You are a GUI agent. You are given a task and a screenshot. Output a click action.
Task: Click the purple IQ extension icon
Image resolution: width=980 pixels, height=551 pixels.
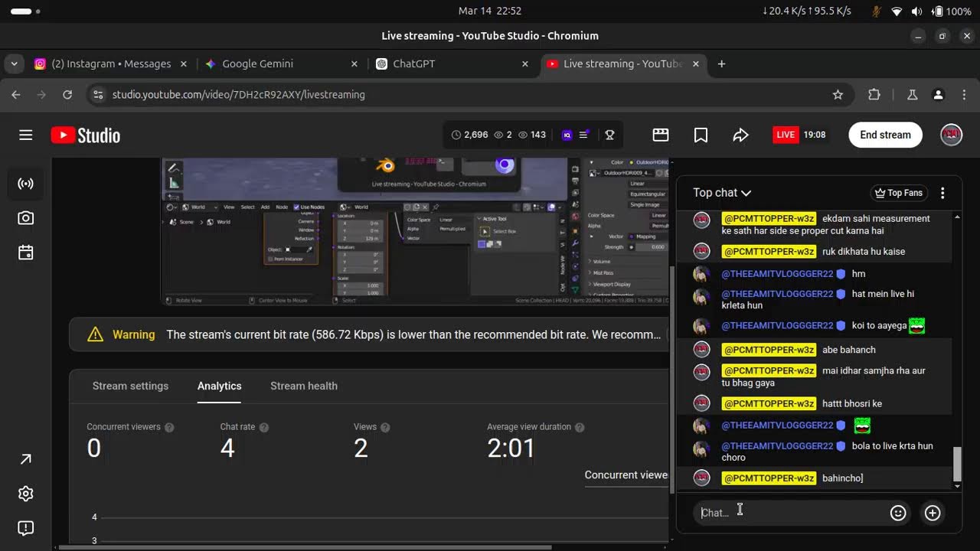(x=567, y=135)
